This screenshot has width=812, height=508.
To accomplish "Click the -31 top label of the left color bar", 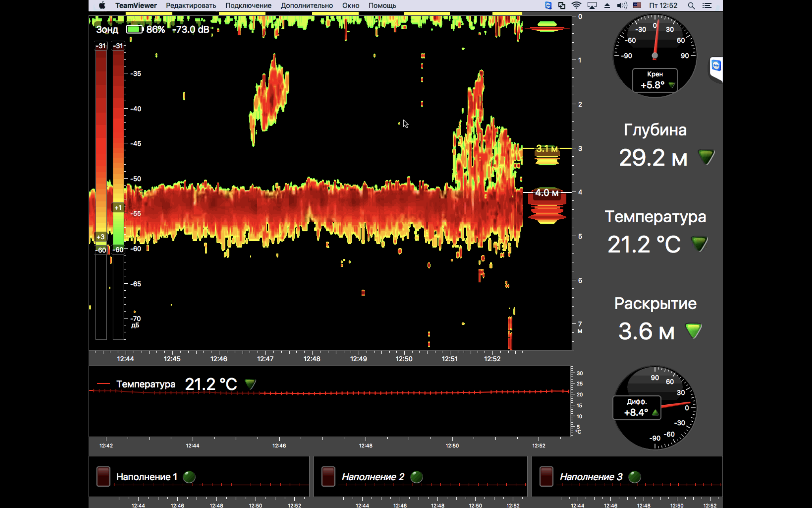I will (101, 46).
